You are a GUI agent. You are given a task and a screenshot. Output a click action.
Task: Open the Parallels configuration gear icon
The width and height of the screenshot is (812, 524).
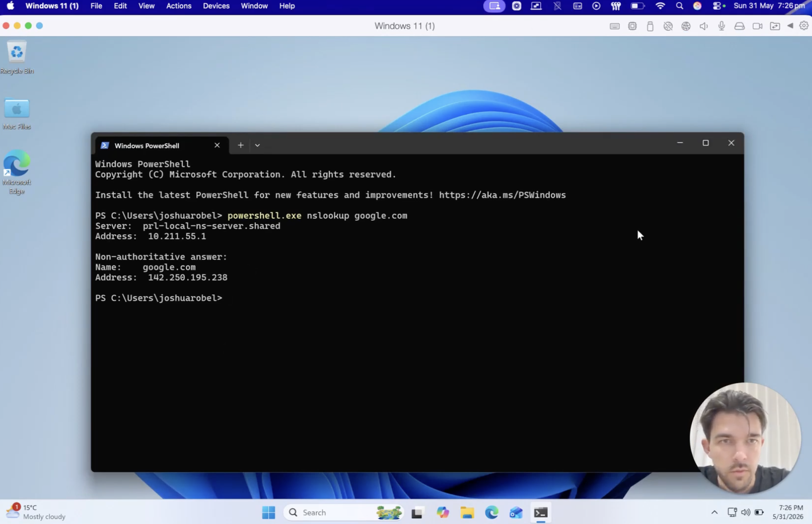click(x=804, y=26)
